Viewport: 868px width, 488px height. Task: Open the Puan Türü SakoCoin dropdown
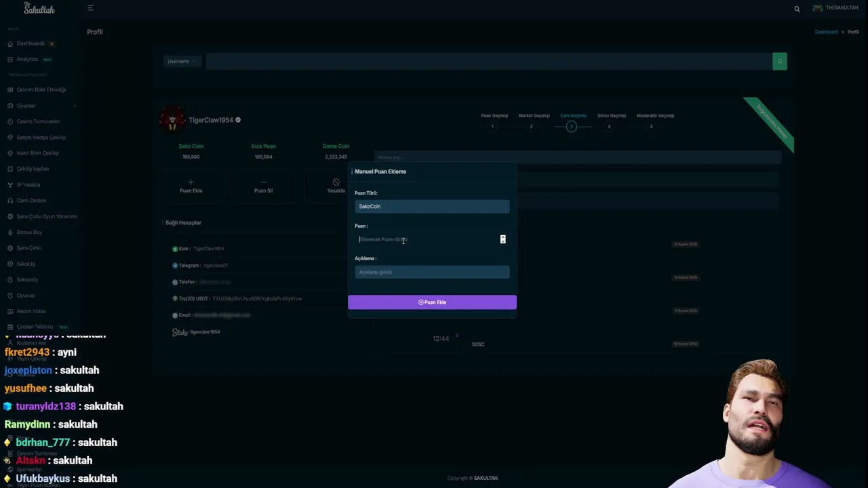point(432,206)
